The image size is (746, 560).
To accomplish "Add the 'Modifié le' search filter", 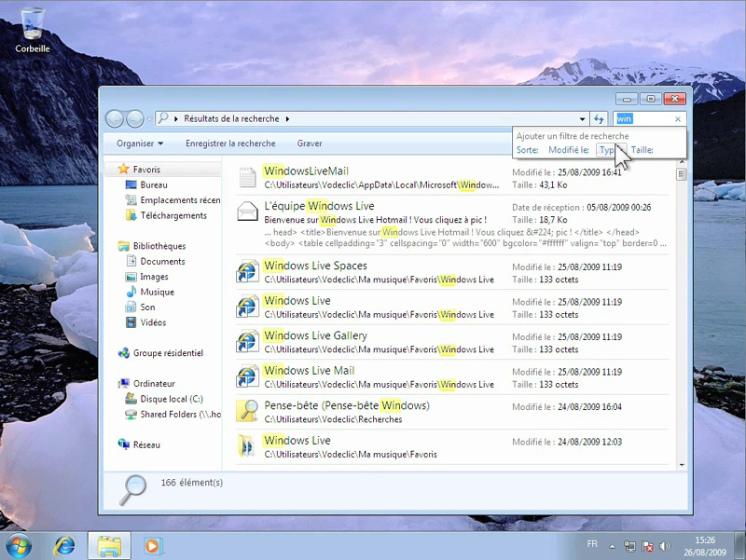I will pyautogui.click(x=569, y=150).
